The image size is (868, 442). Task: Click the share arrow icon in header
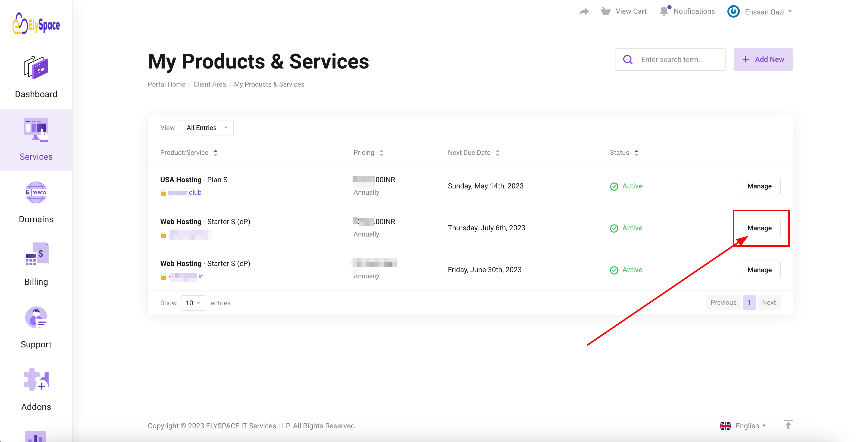(x=584, y=12)
